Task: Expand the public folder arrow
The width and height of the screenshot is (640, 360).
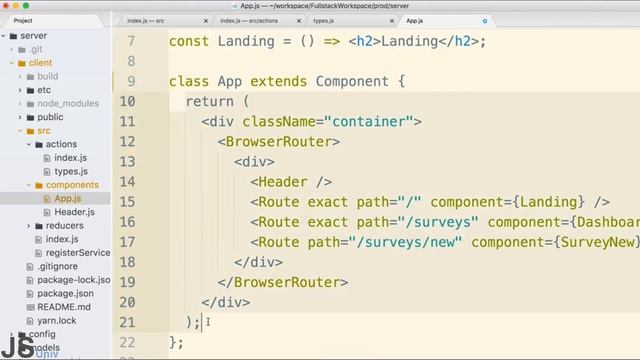Action: [x=20, y=117]
